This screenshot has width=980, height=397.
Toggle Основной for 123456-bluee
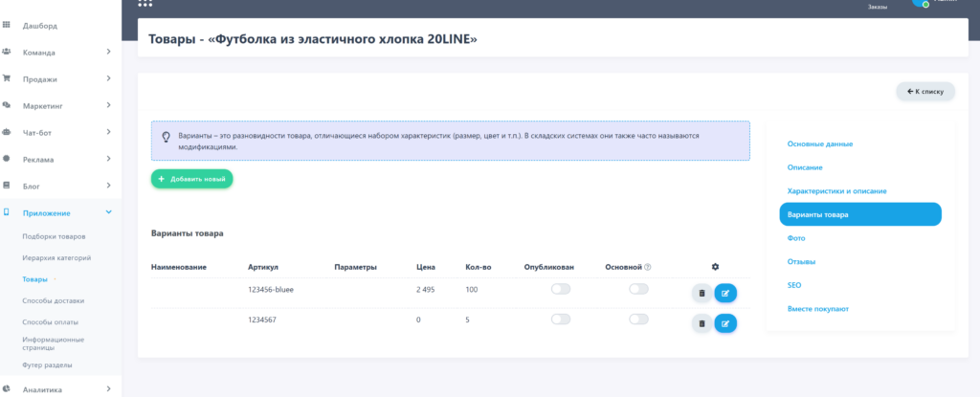point(638,289)
